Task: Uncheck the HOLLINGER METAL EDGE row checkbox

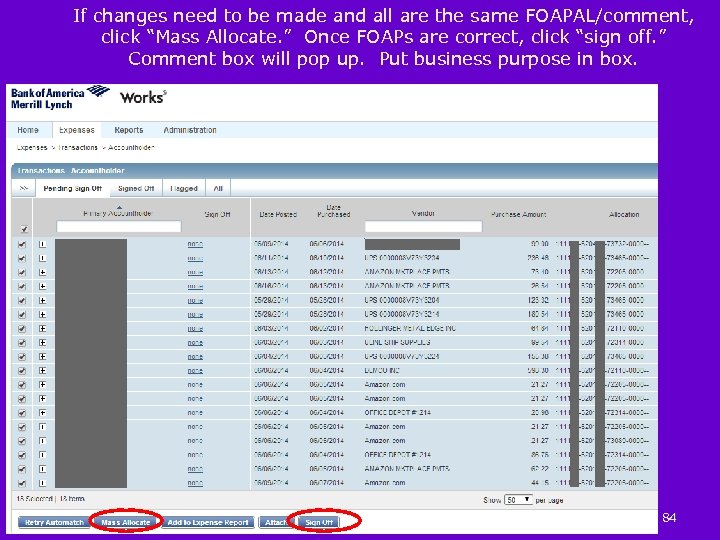Action: 22,329
